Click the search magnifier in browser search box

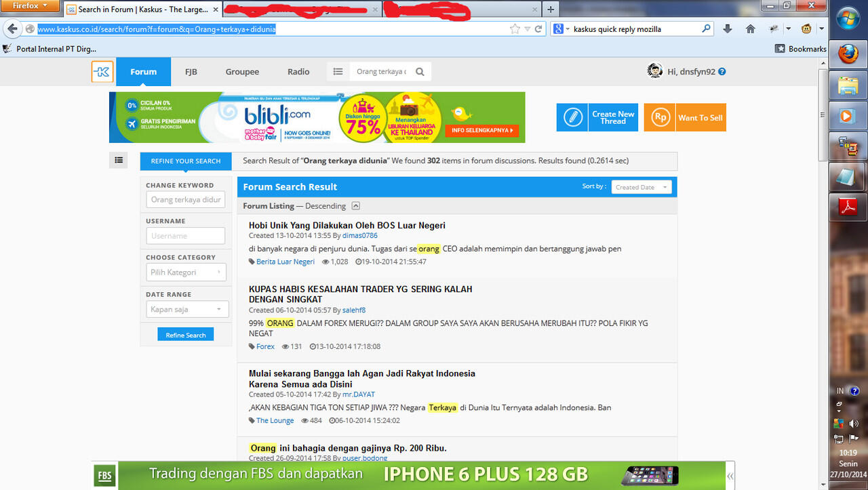(706, 29)
